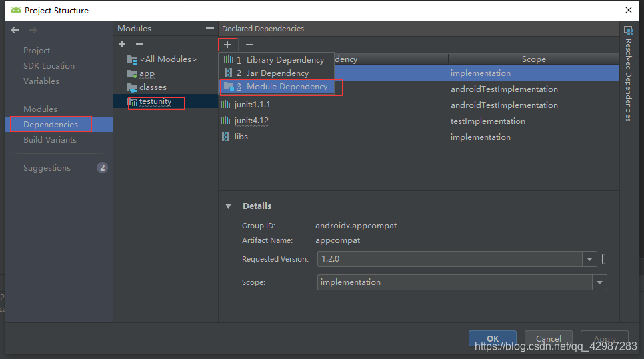Screen dimensions: 644x359
Task: Click the All Modules folder icon
Action: 132,59
